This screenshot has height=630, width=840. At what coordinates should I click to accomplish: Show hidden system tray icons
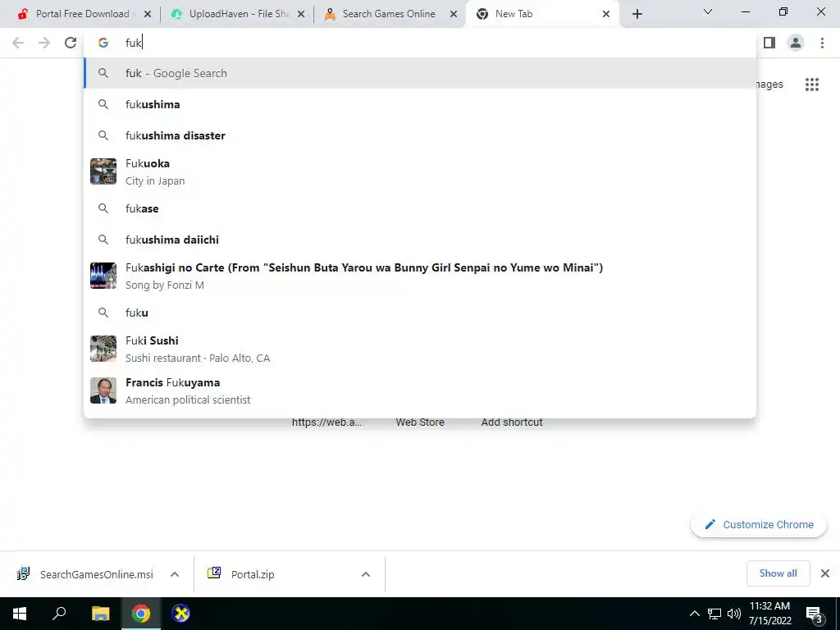click(x=694, y=614)
